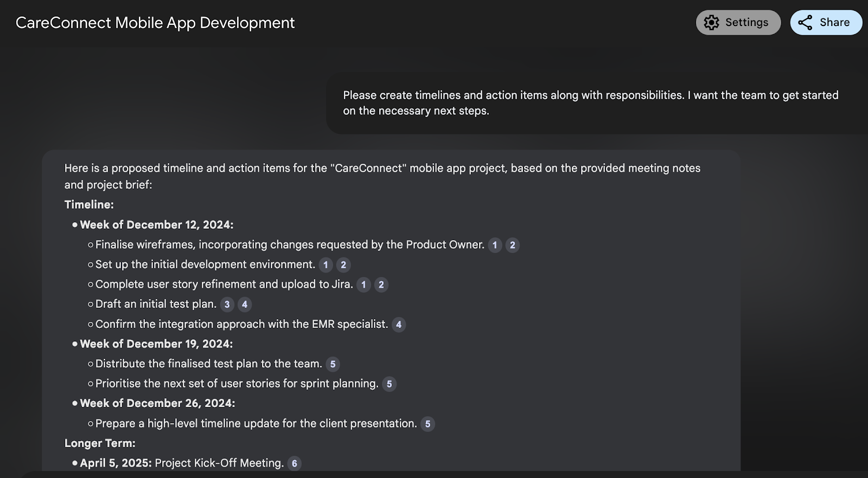Open citation 4 beside initial test plan

245,305
